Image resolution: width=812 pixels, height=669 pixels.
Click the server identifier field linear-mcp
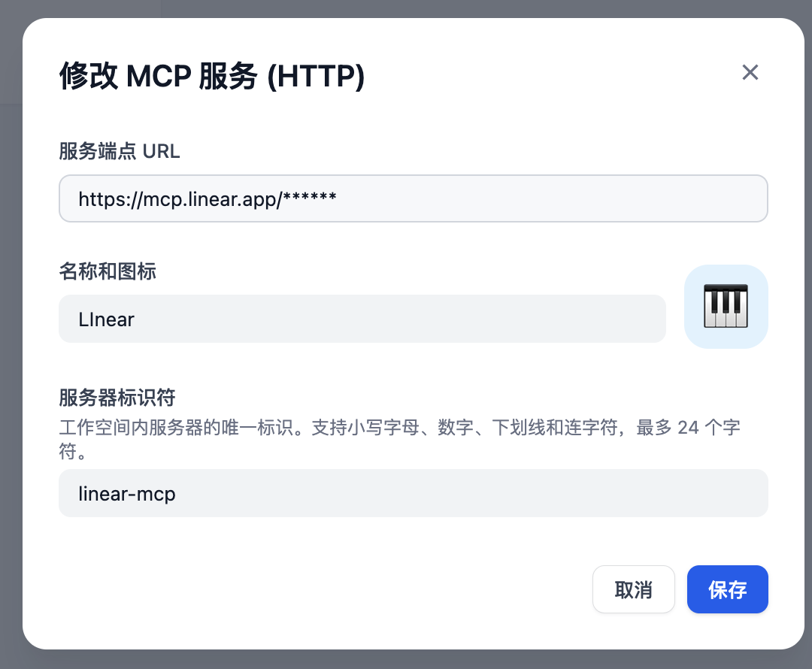click(x=414, y=493)
